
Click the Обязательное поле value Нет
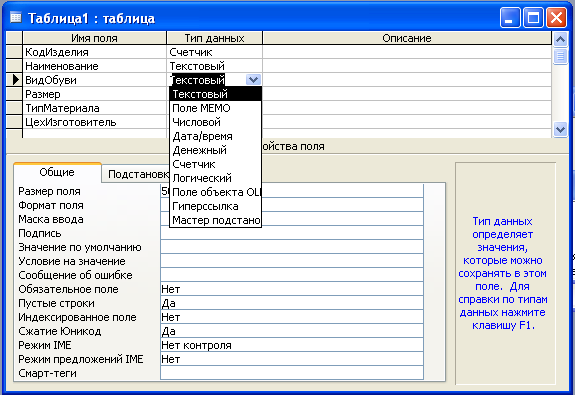coord(292,289)
